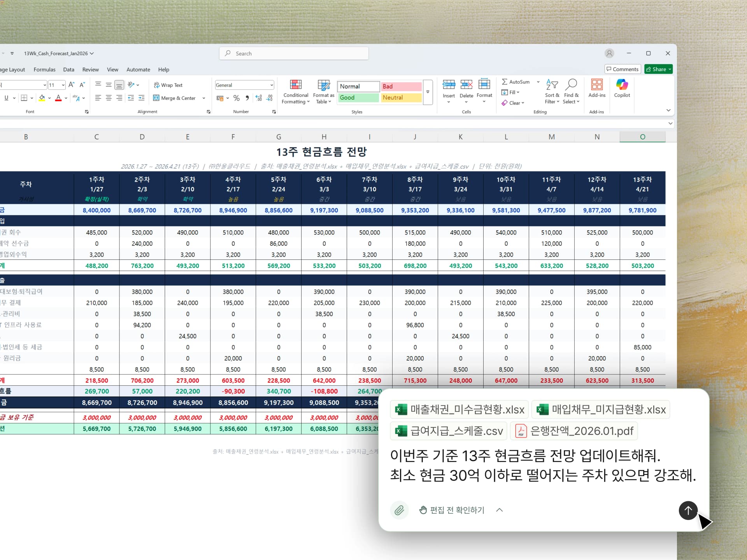
Task: Attach a file with the paperclip icon
Action: (x=399, y=510)
